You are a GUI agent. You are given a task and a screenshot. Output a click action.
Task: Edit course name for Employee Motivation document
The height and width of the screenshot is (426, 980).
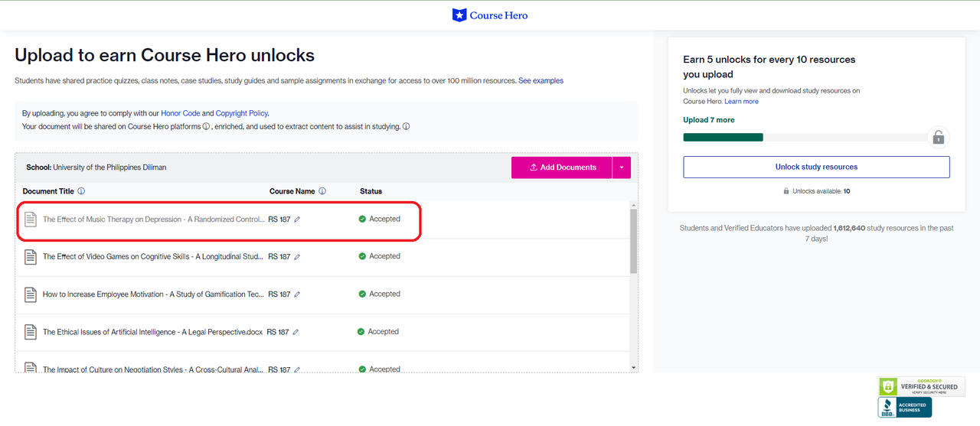(x=297, y=294)
